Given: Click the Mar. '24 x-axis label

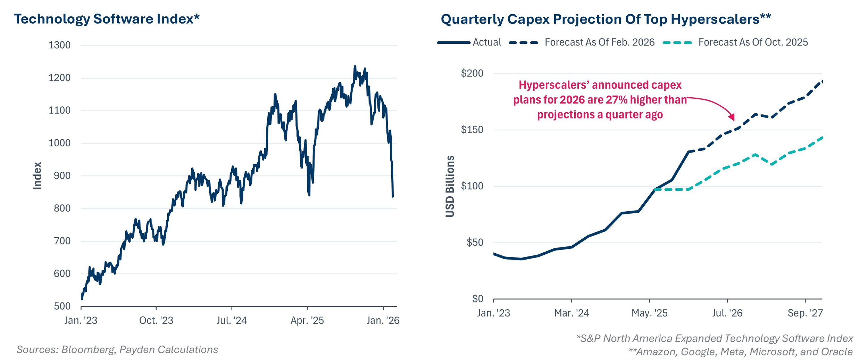Looking at the screenshot, I should 571,313.
